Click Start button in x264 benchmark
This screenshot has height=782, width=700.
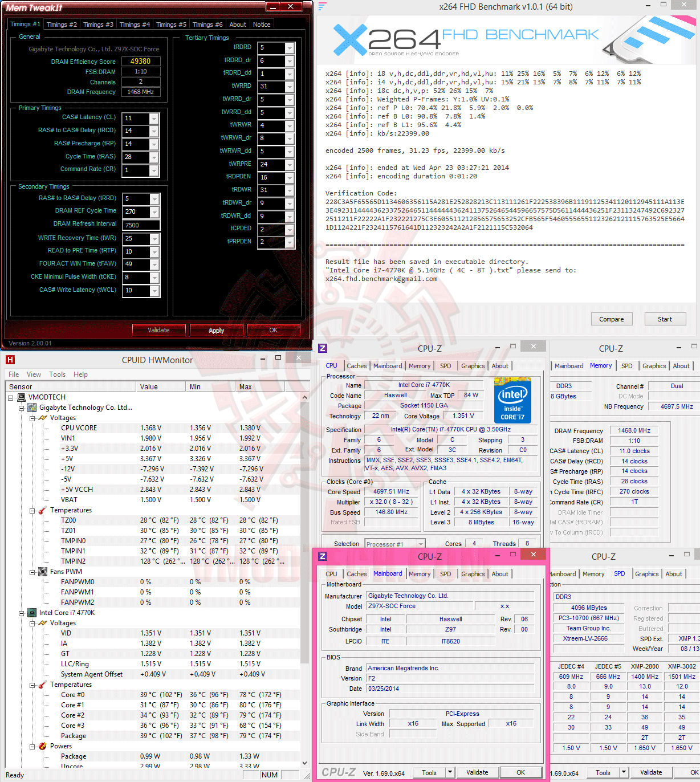click(x=665, y=319)
